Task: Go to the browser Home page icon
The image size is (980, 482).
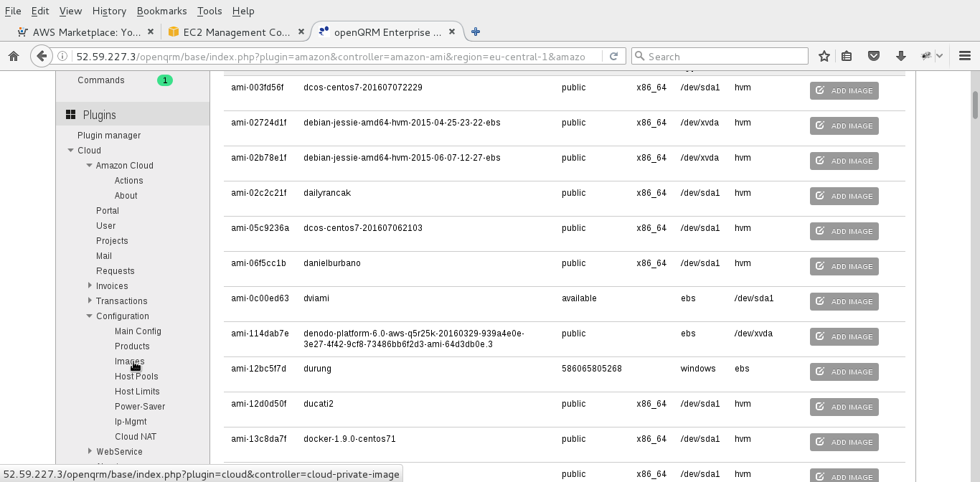Action: pos(13,56)
